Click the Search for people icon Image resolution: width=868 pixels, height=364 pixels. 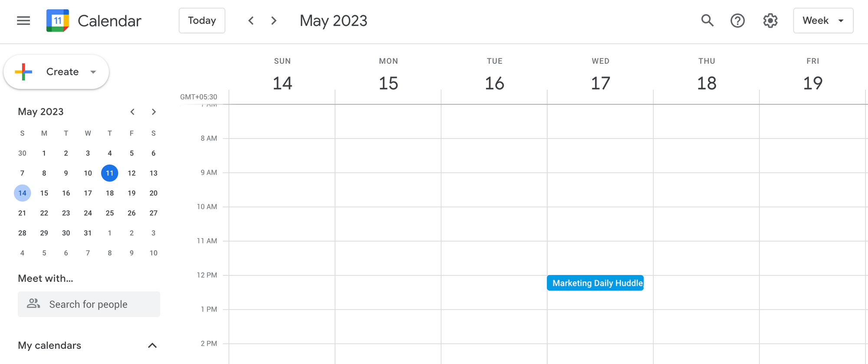(33, 304)
